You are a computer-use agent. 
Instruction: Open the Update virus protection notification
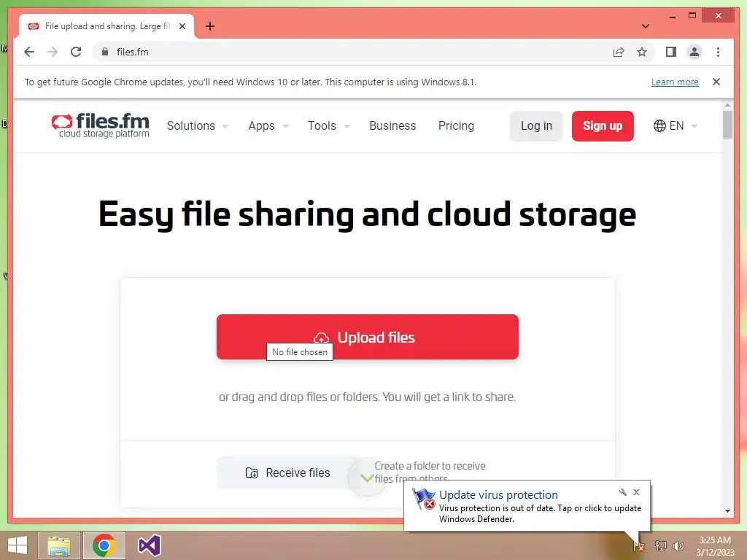527,506
